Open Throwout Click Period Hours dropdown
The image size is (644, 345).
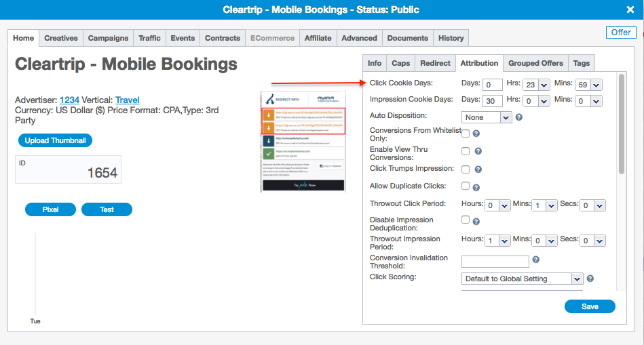click(505, 205)
